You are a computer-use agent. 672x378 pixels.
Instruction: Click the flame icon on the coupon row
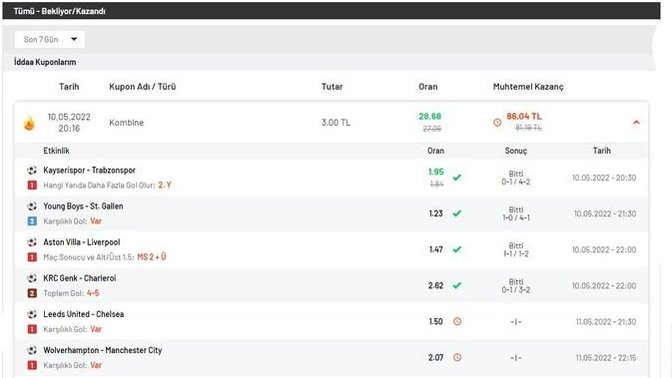pos(29,123)
